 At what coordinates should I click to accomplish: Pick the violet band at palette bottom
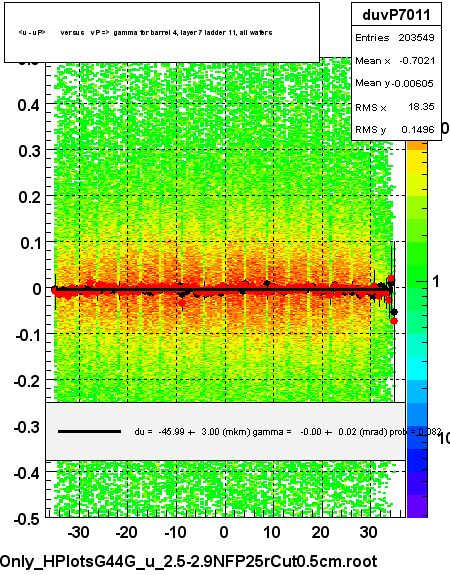(417, 506)
